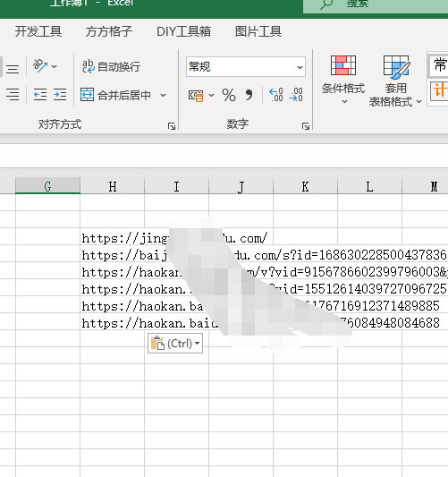Toggle right alignment
The image size is (448, 477).
click(x=13, y=94)
